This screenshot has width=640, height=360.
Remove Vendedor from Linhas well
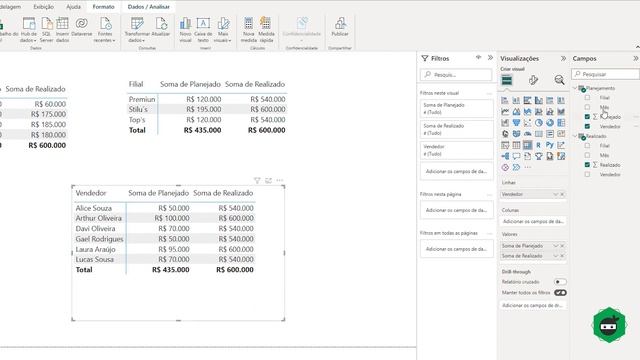point(562,194)
